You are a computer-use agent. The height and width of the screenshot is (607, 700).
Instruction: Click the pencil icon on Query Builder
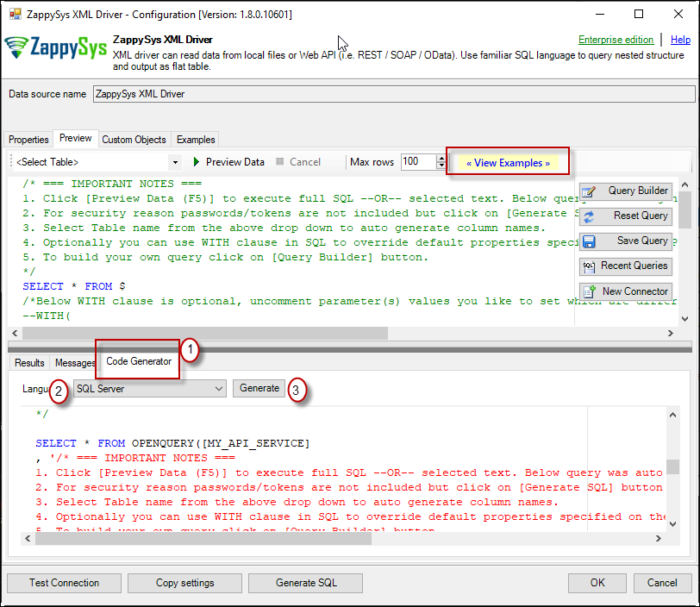(589, 191)
